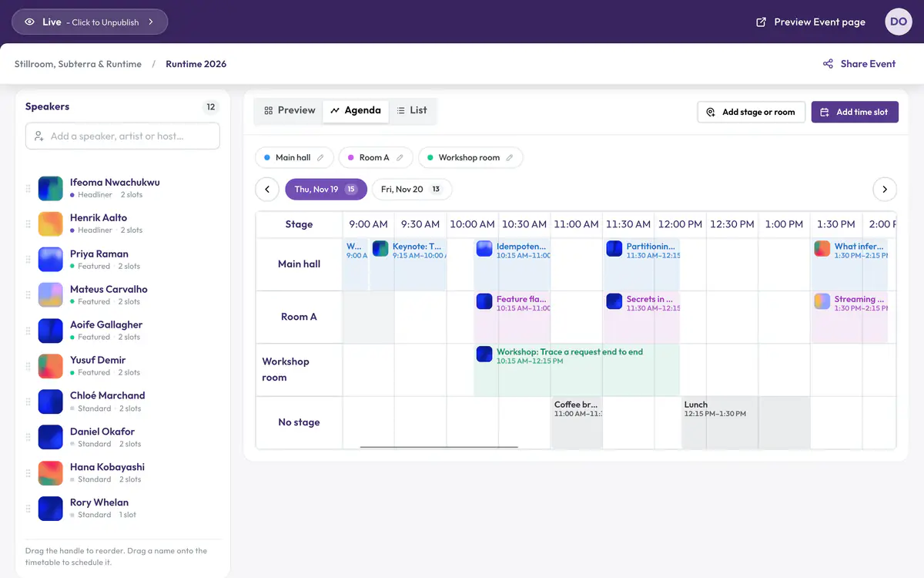The image size is (924, 578).
Task: Select the Room A purple color dot
Action: (x=350, y=157)
